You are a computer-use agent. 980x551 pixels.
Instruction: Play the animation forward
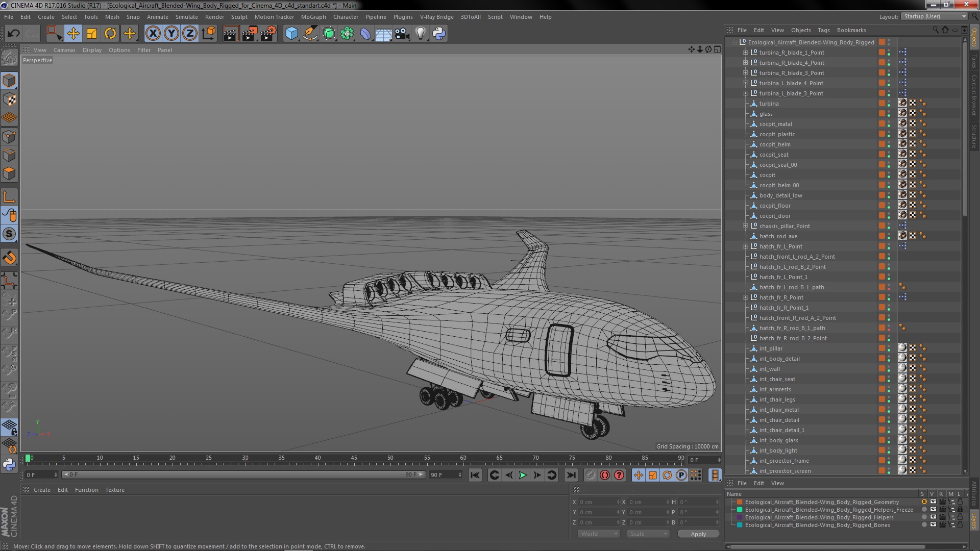523,475
